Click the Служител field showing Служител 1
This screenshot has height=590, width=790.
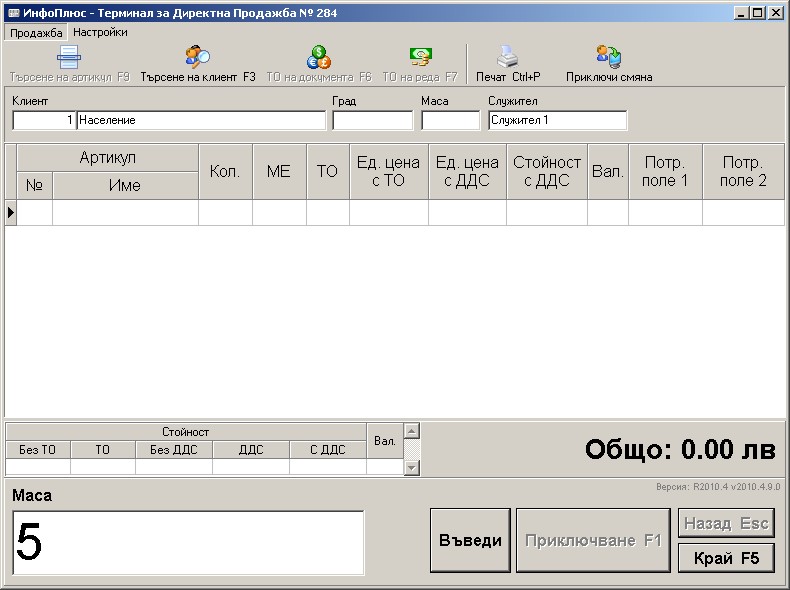click(x=557, y=120)
